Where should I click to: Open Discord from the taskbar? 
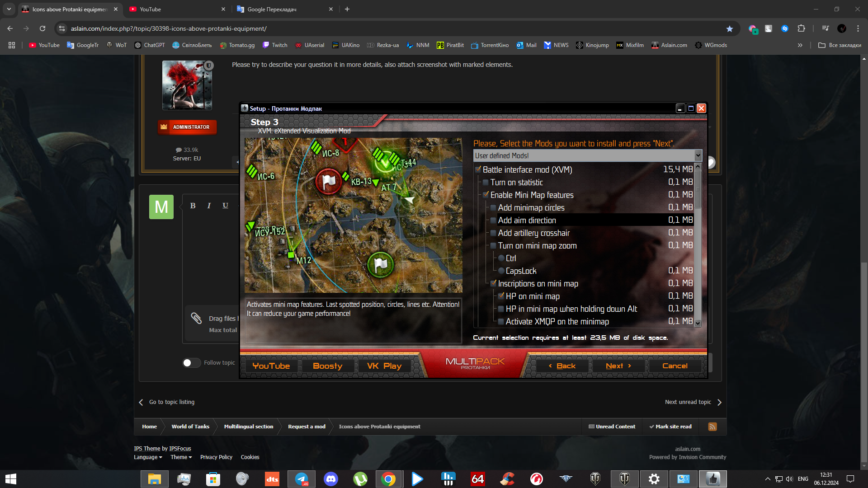pos(331,479)
